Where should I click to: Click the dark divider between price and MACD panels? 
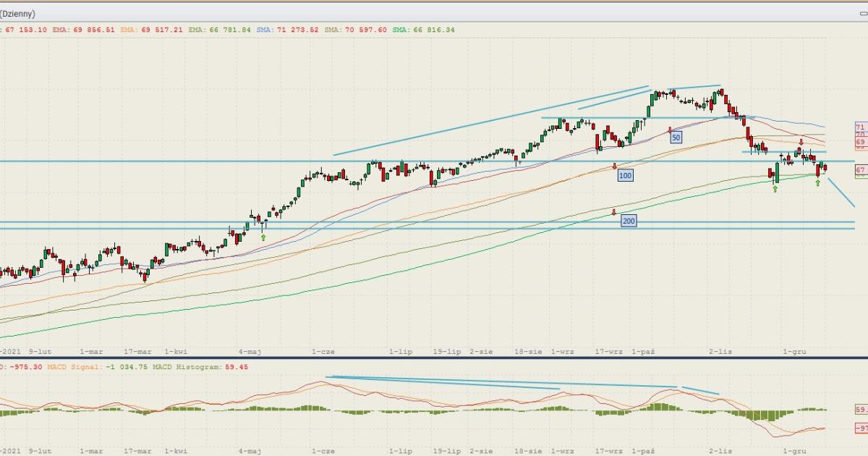[434, 358]
